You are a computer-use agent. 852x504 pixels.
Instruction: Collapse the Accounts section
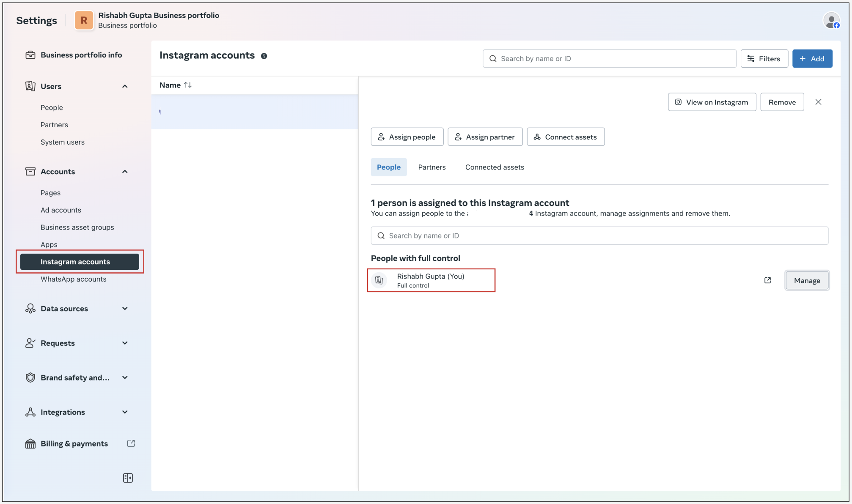coord(125,172)
